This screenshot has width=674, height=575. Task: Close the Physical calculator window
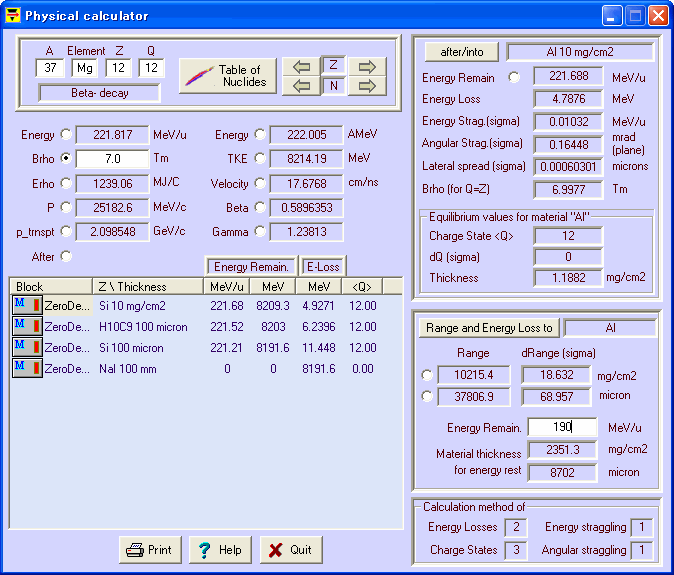(659, 16)
